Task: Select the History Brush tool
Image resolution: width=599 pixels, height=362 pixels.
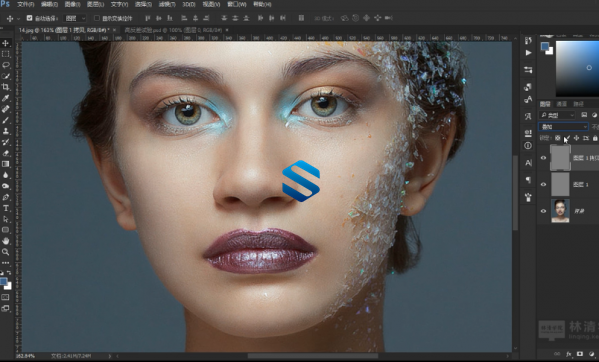Action: [6, 142]
